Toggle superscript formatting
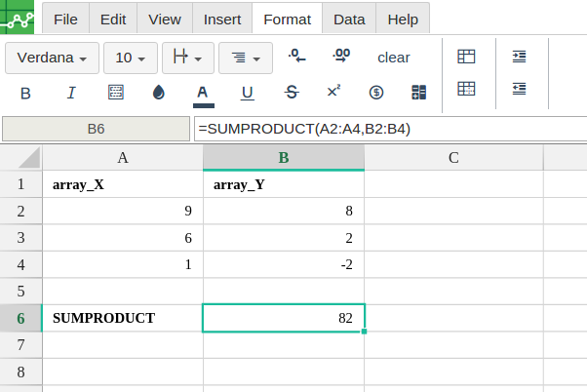Viewport: 587px width, 392px height. pos(333,91)
